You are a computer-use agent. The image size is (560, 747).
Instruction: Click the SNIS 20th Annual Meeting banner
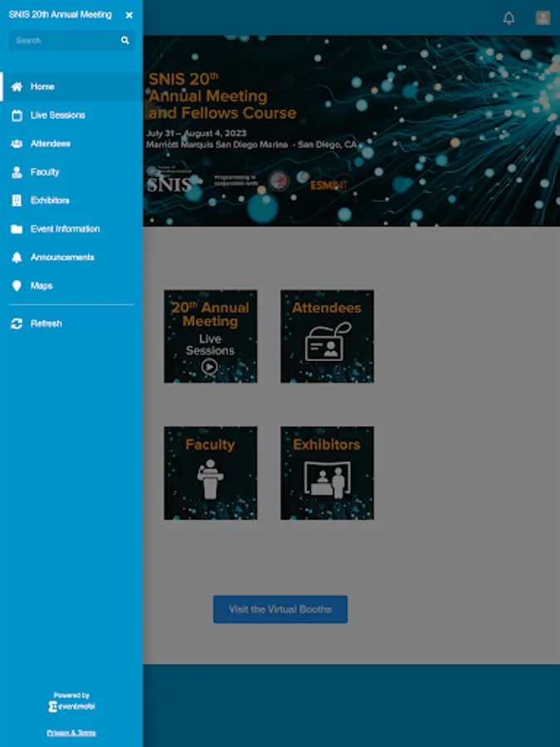pos(352,130)
